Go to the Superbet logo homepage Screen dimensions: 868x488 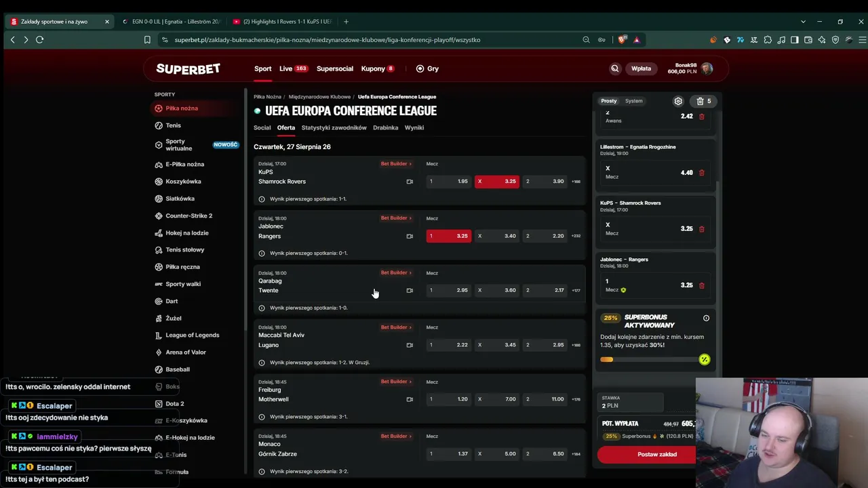tap(188, 68)
